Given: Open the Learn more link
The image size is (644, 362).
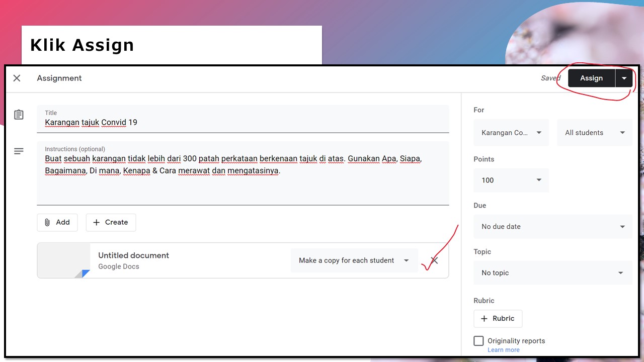Looking at the screenshot, I should [504, 350].
